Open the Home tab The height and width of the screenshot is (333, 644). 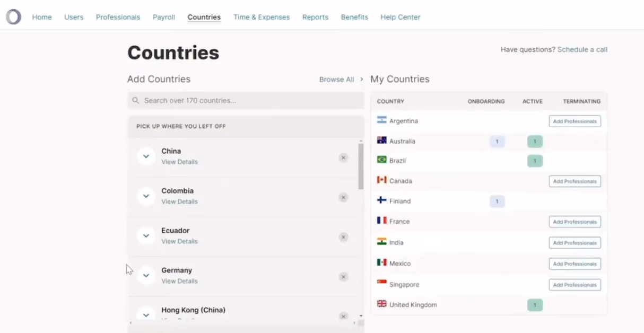(42, 17)
